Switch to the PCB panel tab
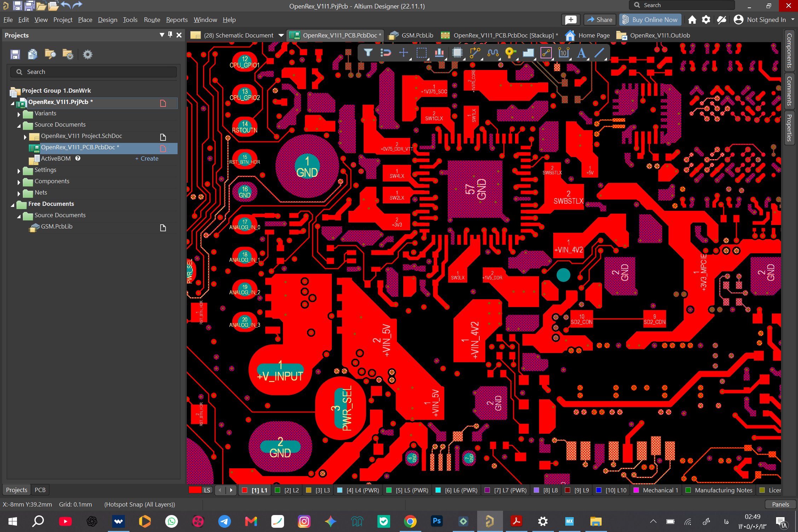This screenshot has width=798, height=532. pos(40,490)
